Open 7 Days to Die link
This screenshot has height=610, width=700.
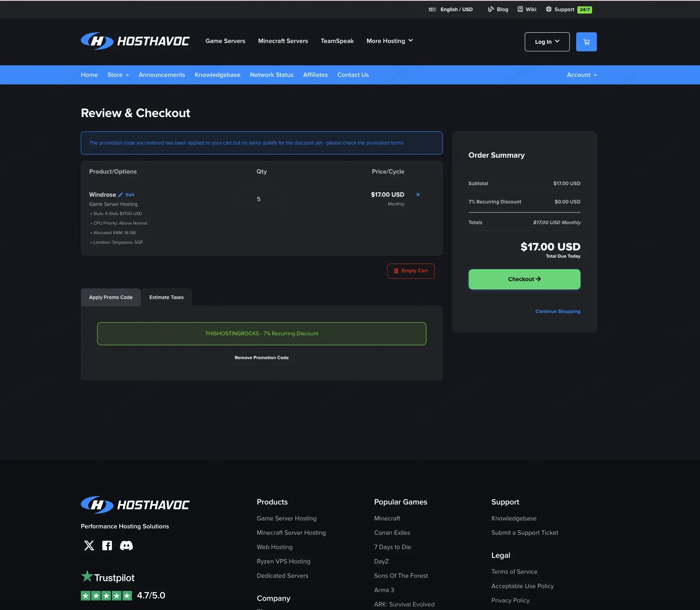(393, 547)
